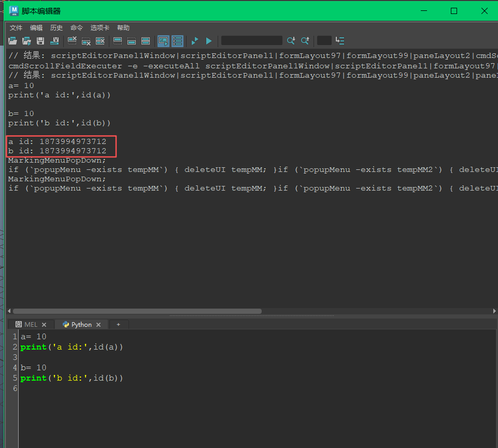Click editor line 1 'a= 10'

(x=34, y=337)
